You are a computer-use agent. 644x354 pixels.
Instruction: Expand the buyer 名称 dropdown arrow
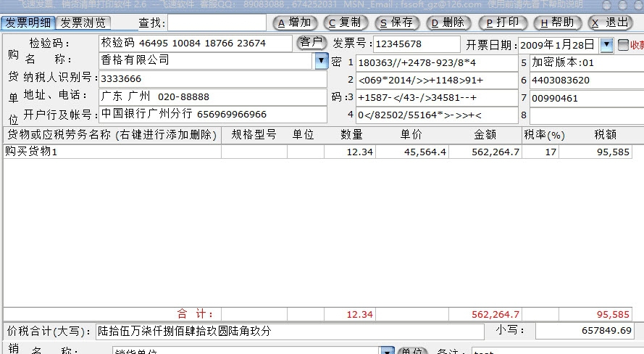[x=321, y=61]
